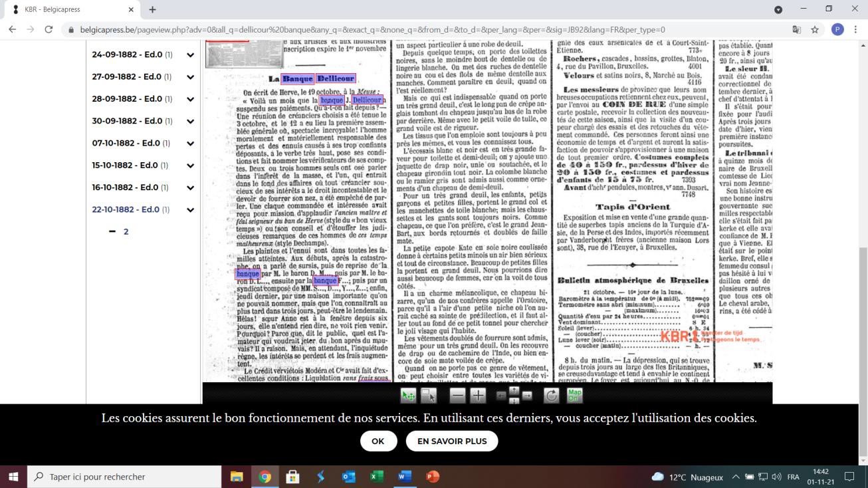Screen dimensions: 868x488
Task: Rotate the newspaper page
Action: point(551,396)
